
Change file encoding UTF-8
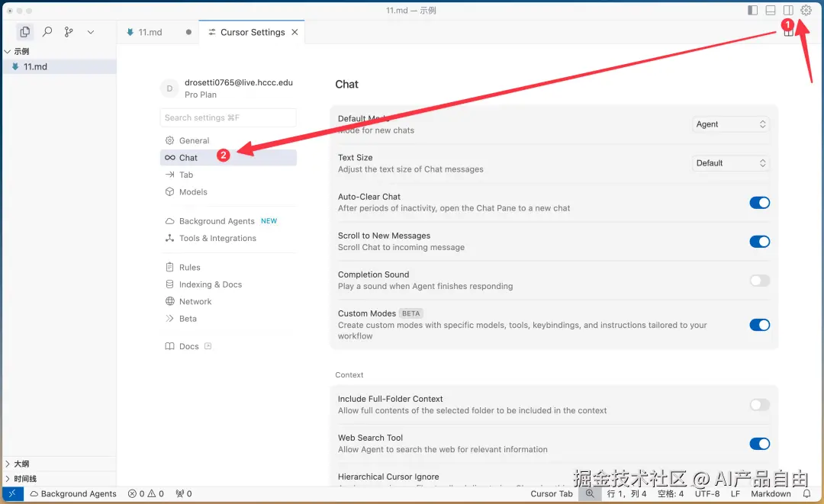[707, 493]
